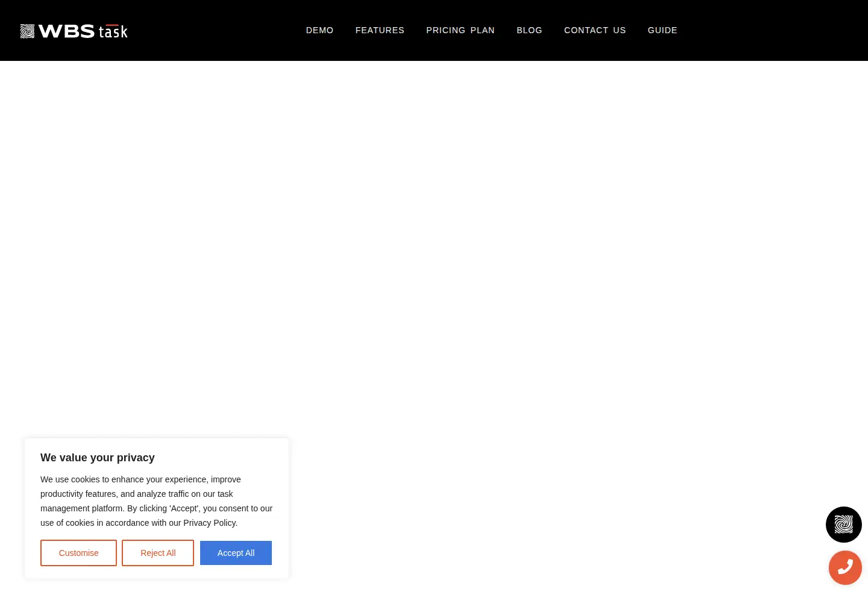Viewport: 868px width, 603px height.
Task: Click the Customise cookies button
Action: [x=78, y=553]
